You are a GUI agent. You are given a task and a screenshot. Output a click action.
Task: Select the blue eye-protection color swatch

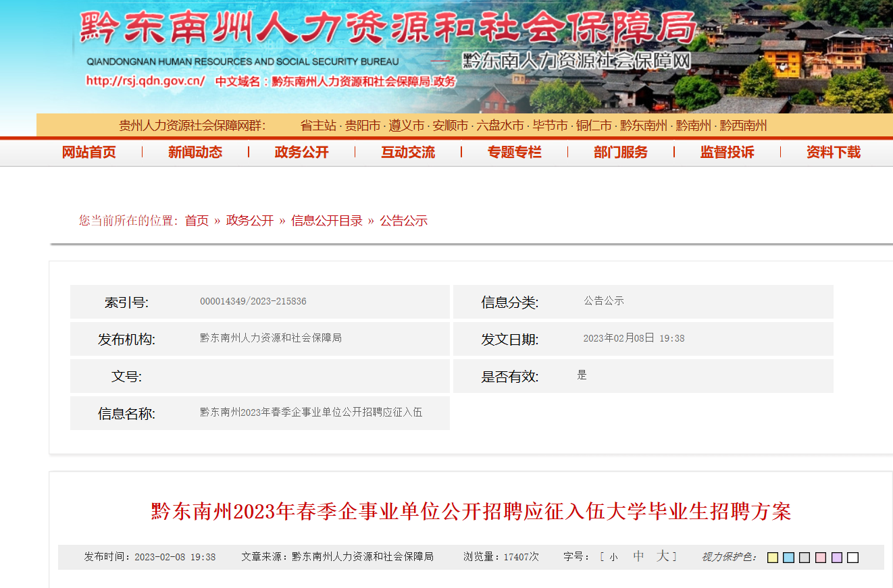tap(788, 558)
